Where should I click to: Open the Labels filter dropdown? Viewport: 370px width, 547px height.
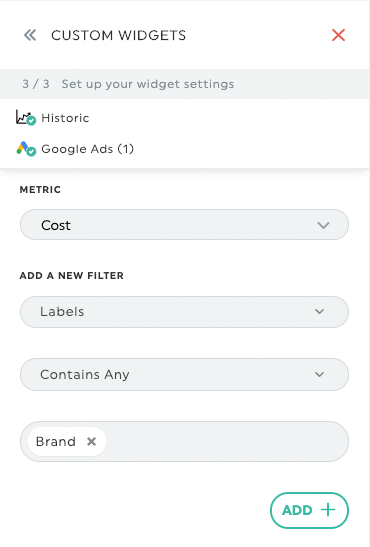pos(184,312)
